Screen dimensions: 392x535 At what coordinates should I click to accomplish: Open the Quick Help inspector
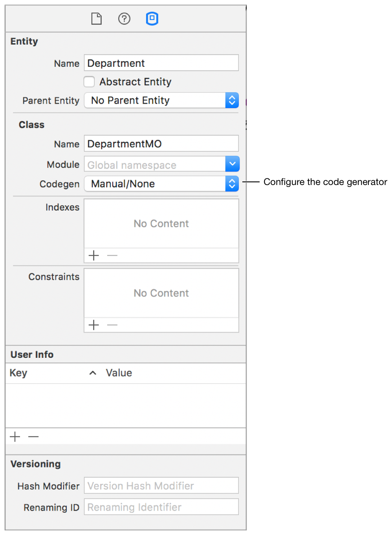124,18
